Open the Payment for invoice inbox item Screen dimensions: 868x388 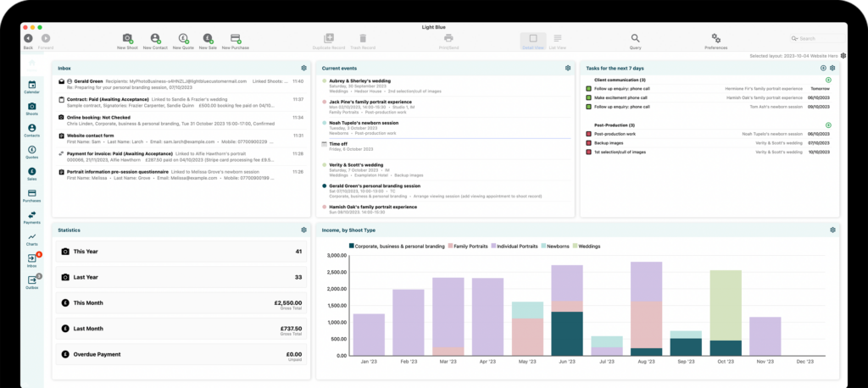pyautogui.click(x=181, y=157)
